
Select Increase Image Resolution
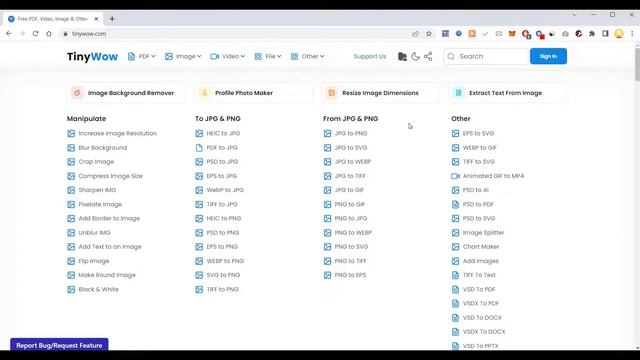(x=118, y=133)
